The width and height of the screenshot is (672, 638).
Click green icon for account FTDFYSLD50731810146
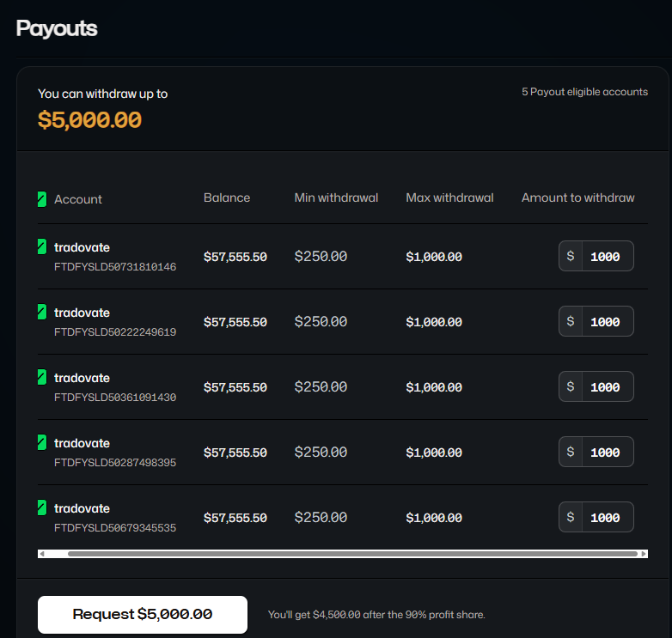42,246
